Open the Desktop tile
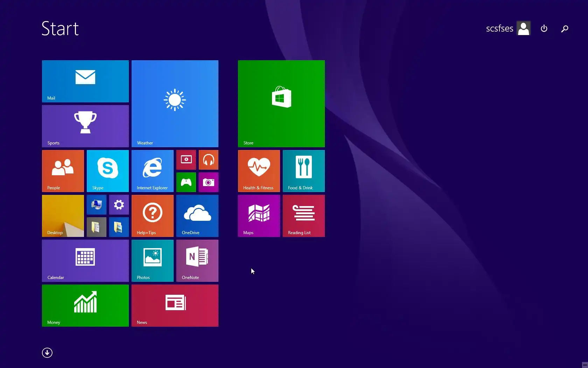The width and height of the screenshot is (588, 368). (63, 216)
